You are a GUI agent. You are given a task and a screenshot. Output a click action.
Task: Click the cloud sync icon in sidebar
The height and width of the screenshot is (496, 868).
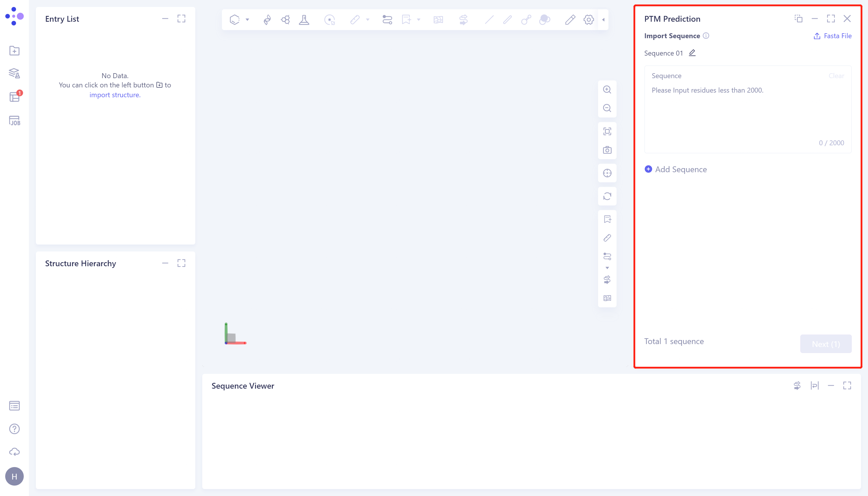coord(14,452)
